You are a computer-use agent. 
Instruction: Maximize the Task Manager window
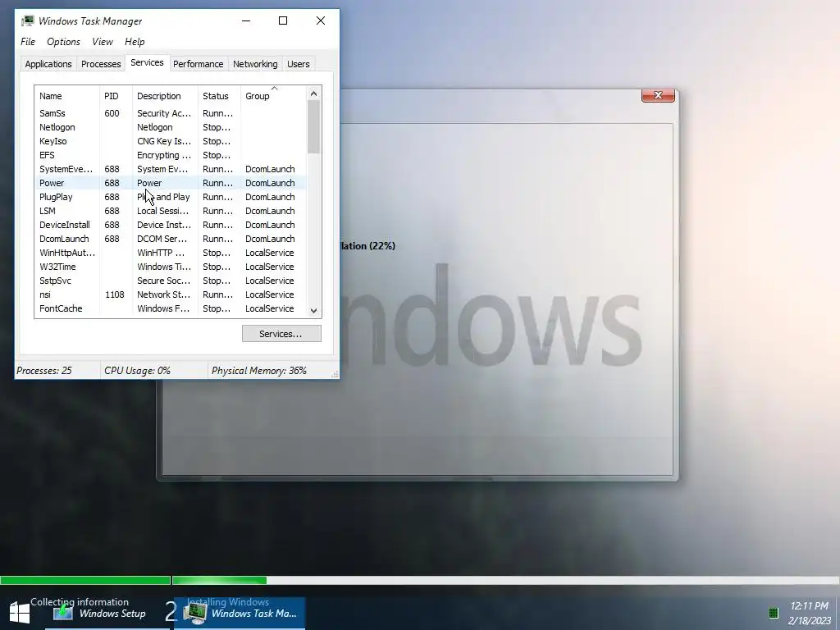283,21
